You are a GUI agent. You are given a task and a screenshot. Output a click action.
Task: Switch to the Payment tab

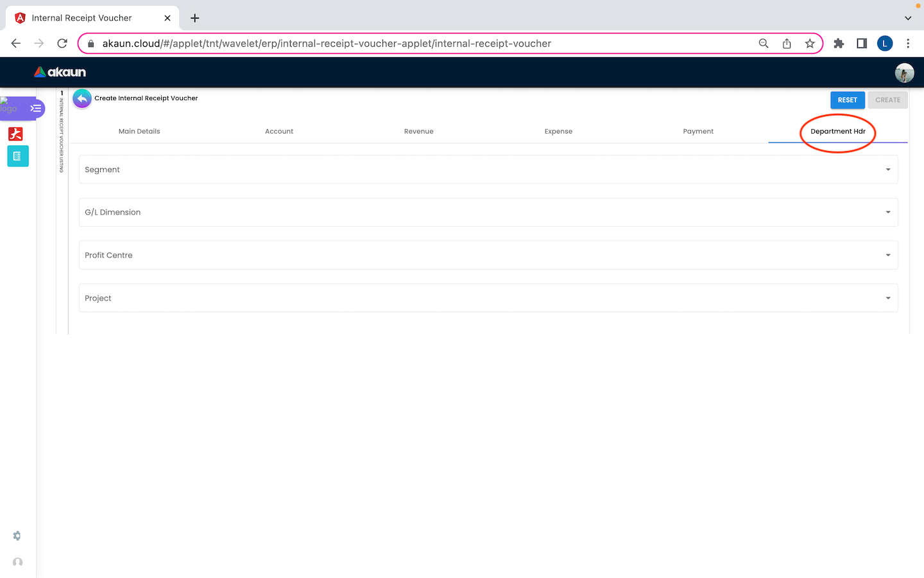click(698, 131)
